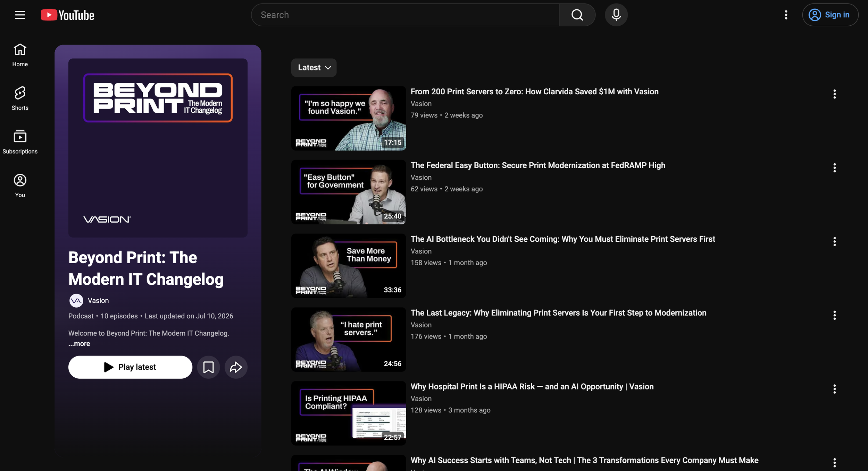Expand the Latest sort dropdown
868x471 pixels.
[x=314, y=68]
